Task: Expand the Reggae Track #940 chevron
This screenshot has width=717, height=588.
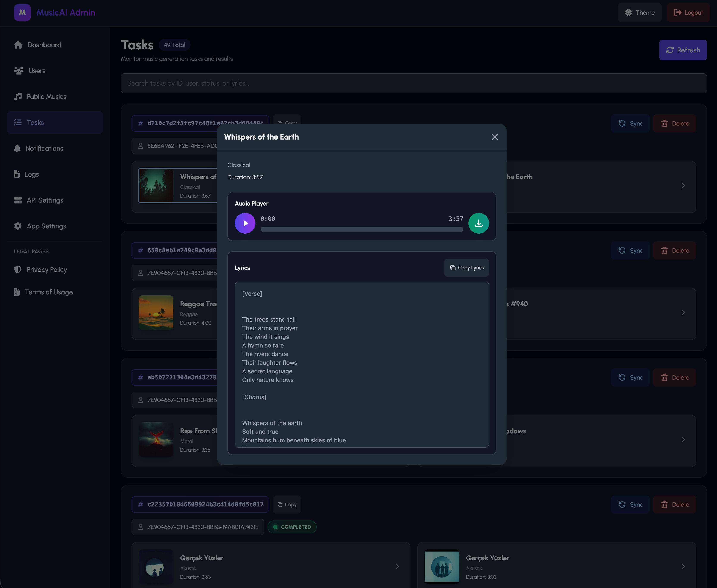Action: click(683, 312)
